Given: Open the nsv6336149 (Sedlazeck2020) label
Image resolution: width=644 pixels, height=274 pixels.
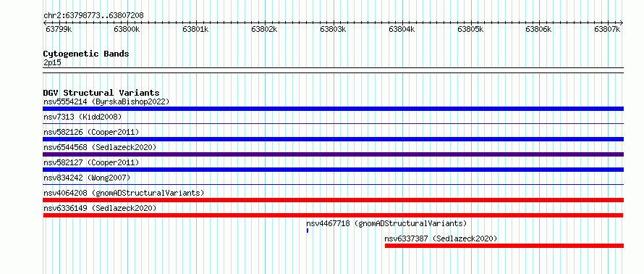Looking at the screenshot, I should (x=100, y=208).
